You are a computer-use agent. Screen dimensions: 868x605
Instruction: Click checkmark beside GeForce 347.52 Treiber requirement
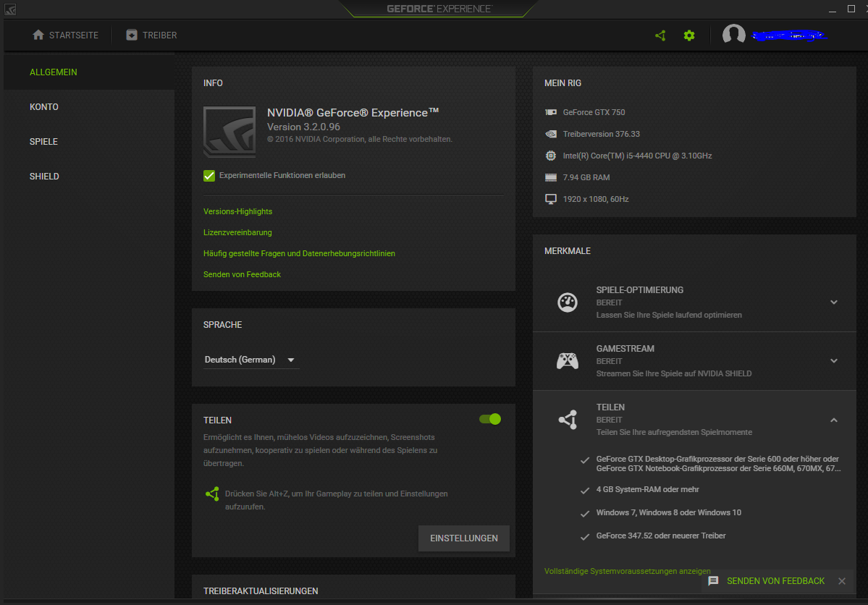tap(584, 537)
